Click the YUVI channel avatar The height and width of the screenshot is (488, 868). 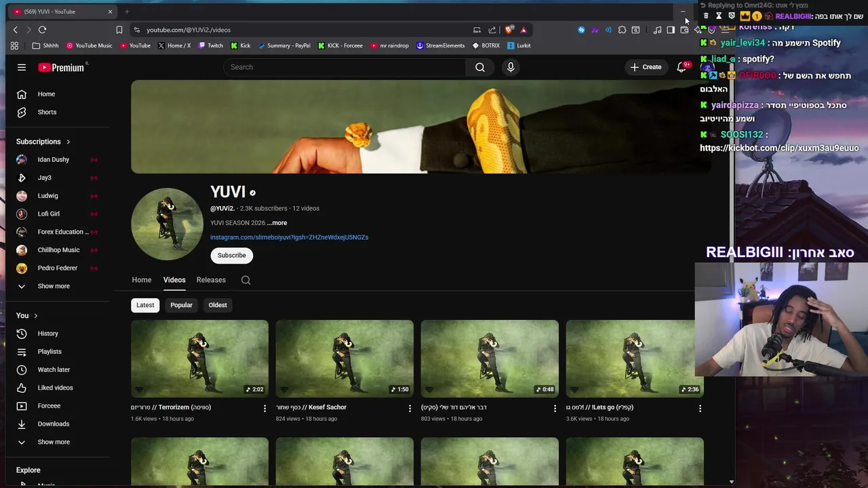pyautogui.click(x=167, y=224)
